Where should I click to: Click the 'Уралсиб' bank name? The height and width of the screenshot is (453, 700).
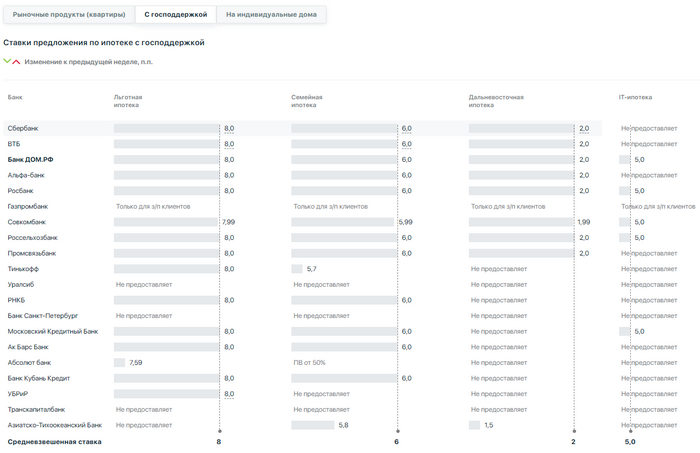[x=21, y=284]
